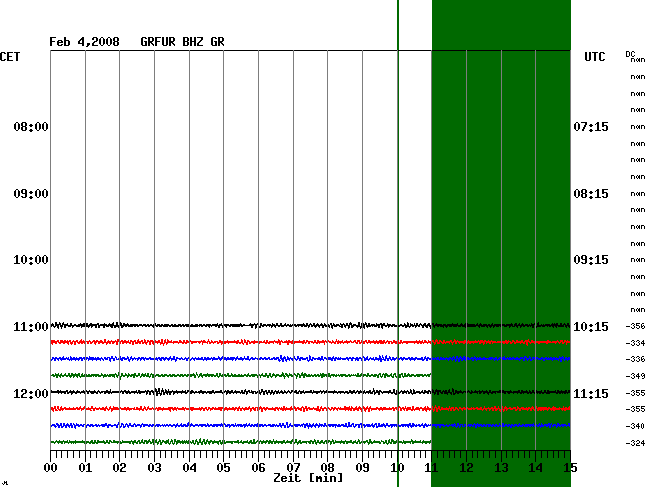Click the date label "Feb 4,2008"

coord(84,42)
